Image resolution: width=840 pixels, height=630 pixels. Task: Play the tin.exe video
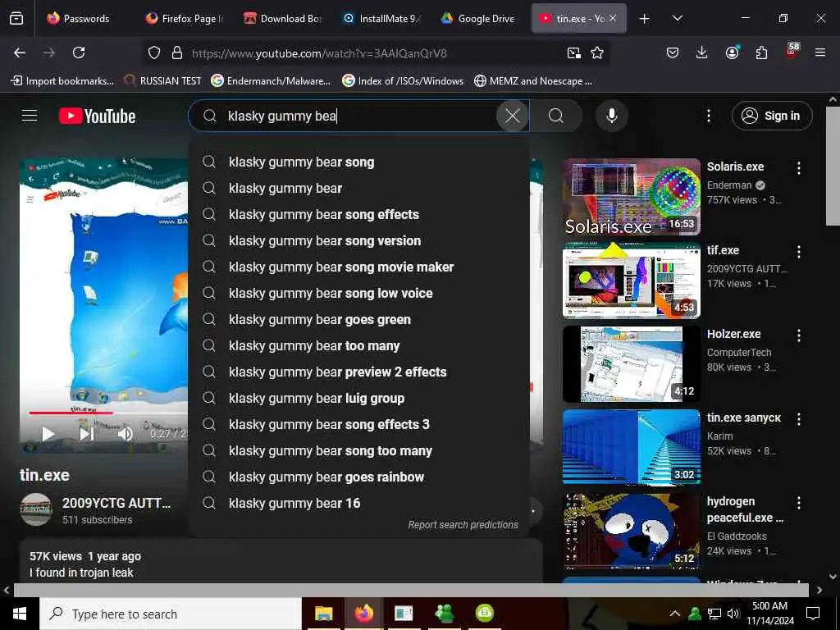(48, 433)
